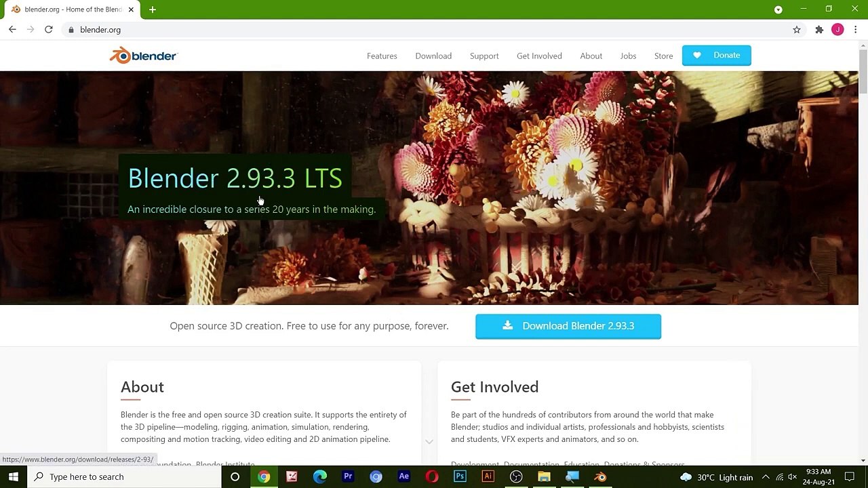This screenshot has height=488, width=868.
Task: Open the About navigation item
Action: click(591, 56)
